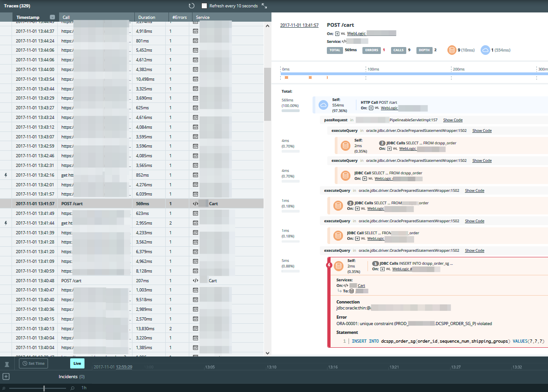
Task: Click cloud icon of HTTP Call POST /cart
Action: coord(323,105)
